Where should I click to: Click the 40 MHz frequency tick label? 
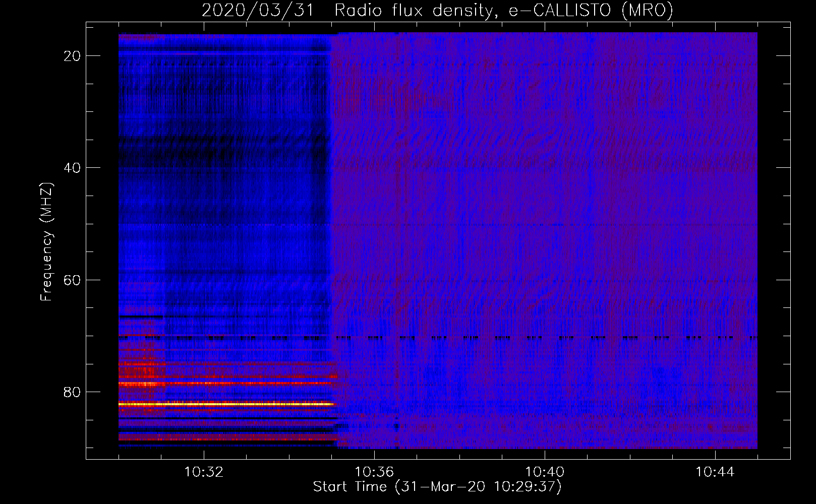pyautogui.click(x=72, y=168)
